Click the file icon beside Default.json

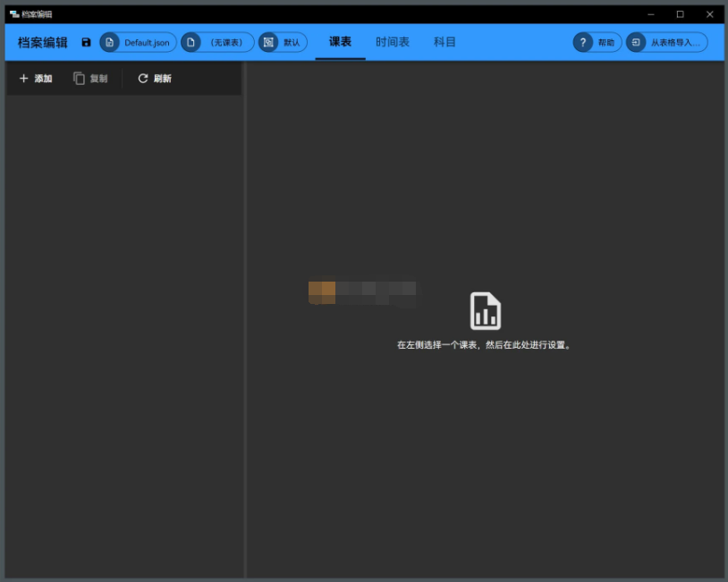(x=110, y=41)
